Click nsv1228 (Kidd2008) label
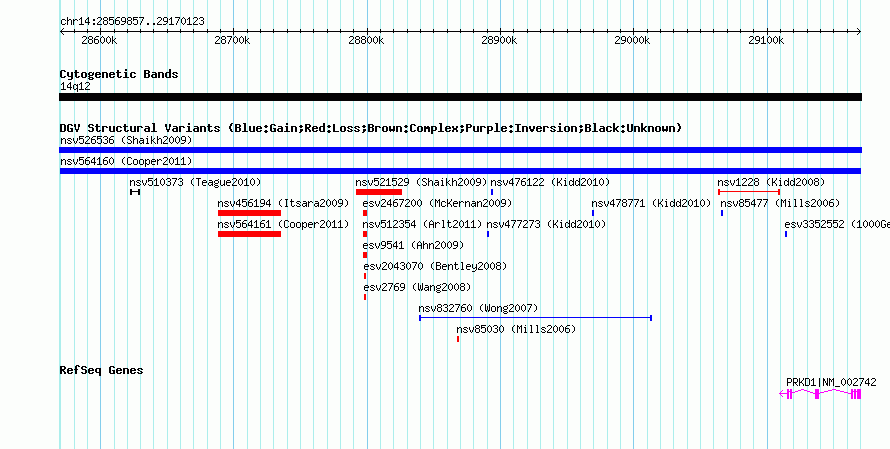The width and height of the screenshot is (890, 449). (x=771, y=182)
